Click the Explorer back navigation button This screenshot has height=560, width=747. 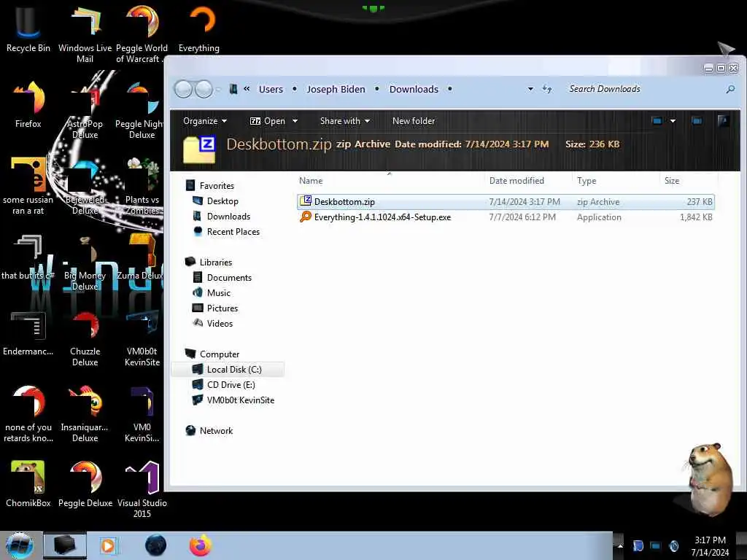(183, 89)
